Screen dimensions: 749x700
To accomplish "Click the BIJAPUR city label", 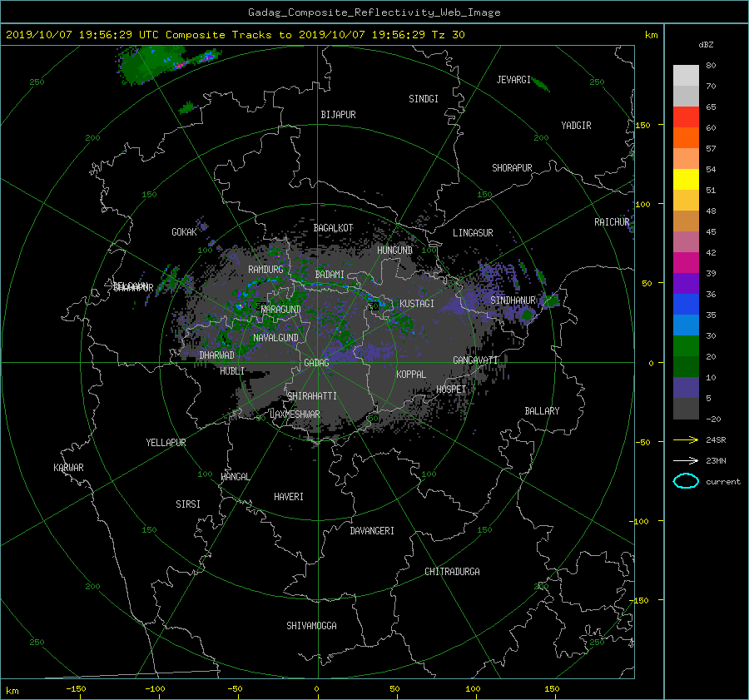I will coord(338,115).
